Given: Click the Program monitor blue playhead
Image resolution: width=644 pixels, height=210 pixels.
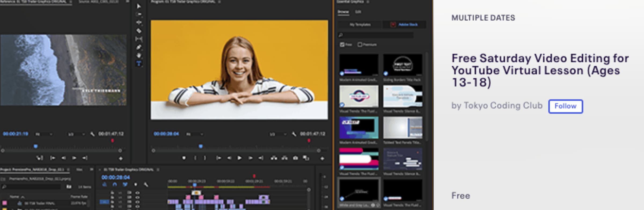Looking at the screenshot, I should 200,146.
